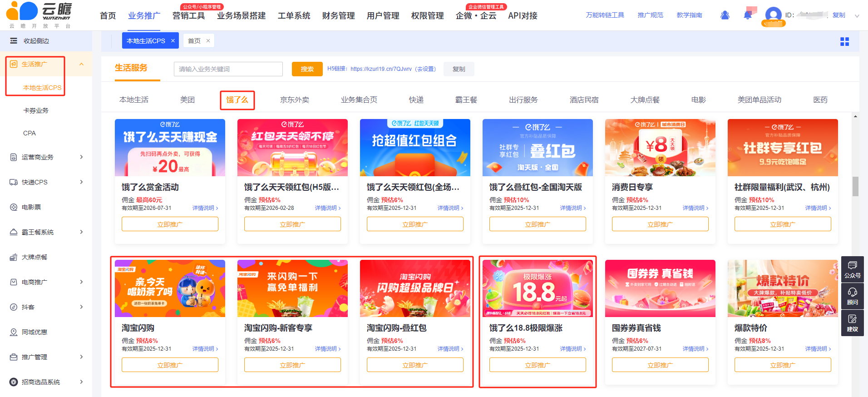Open 详情说明 for 囤券券真省钱

695,349
